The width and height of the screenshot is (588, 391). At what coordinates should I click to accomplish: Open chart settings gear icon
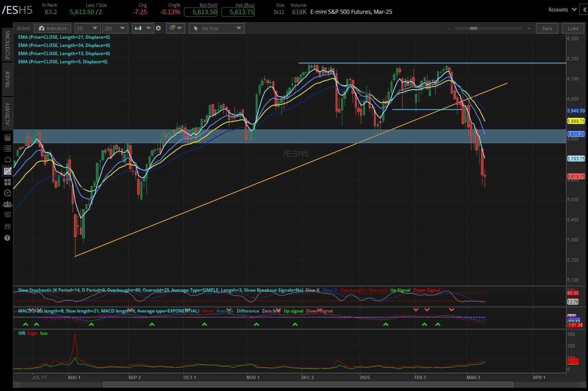tap(158, 28)
